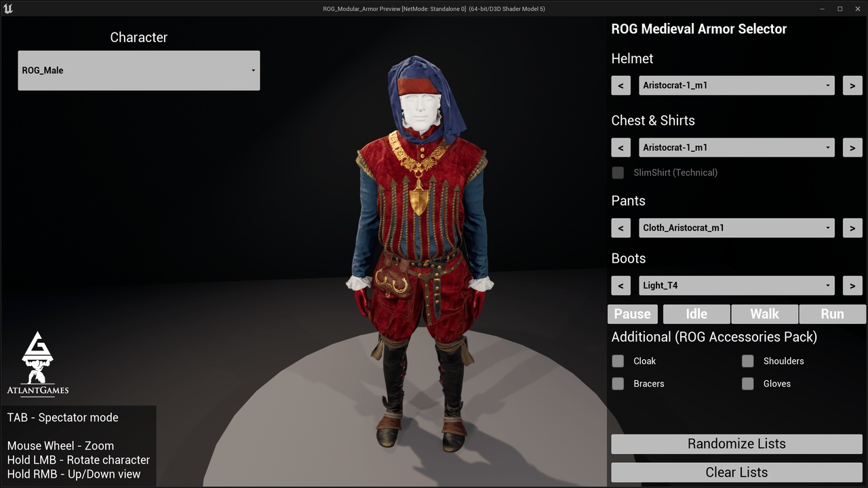The width and height of the screenshot is (868, 488).
Task: Minimize the preview window
Action: click(823, 9)
